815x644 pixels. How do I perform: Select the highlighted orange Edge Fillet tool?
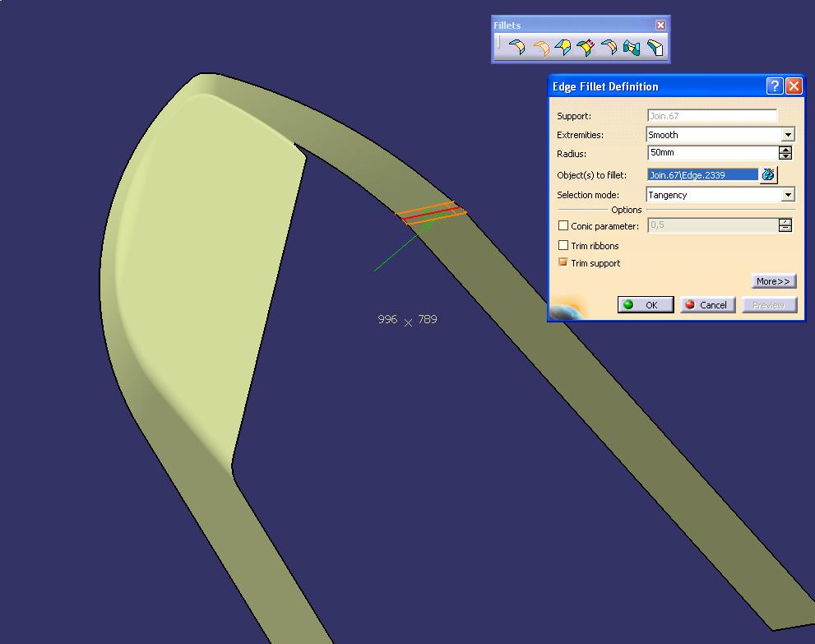540,48
